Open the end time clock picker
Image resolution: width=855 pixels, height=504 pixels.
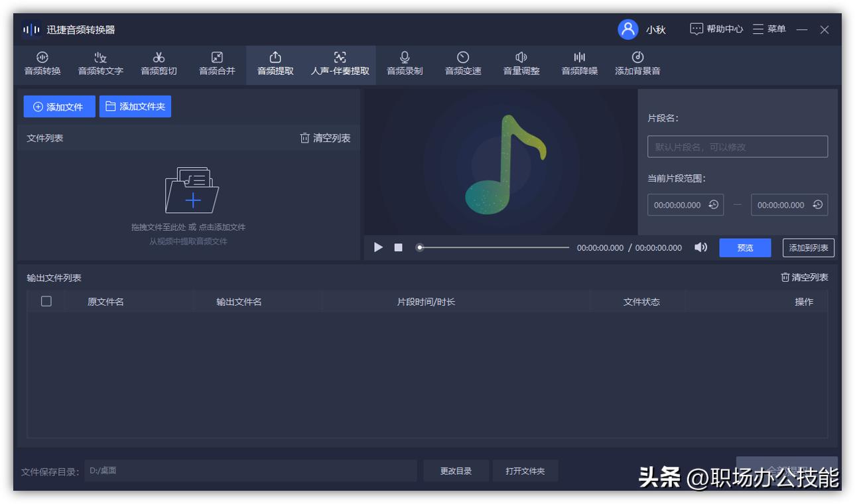819,204
